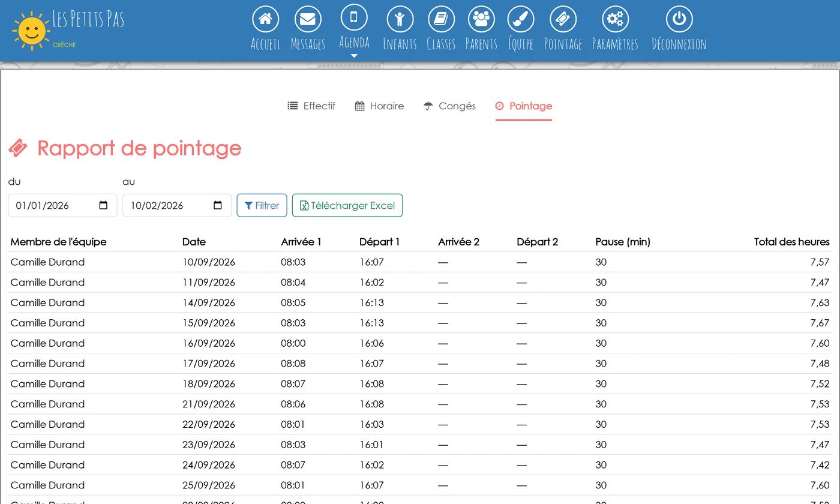
Task: Open the Équipe paintbrush icon
Action: pyautogui.click(x=521, y=19)
